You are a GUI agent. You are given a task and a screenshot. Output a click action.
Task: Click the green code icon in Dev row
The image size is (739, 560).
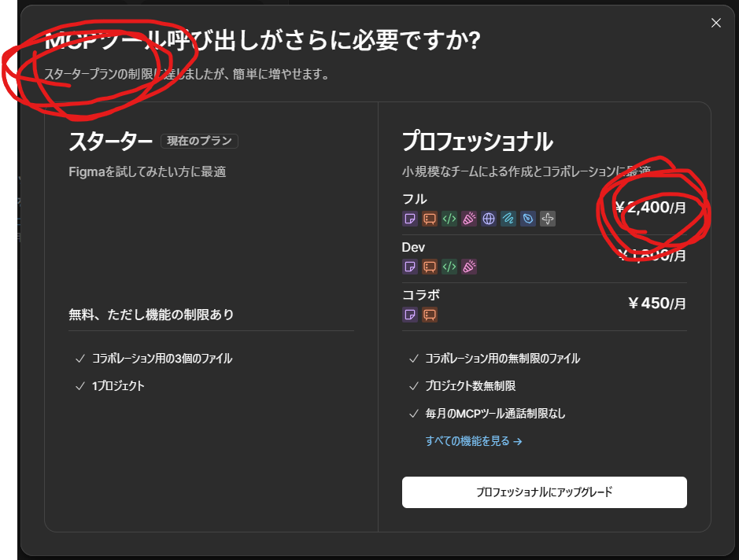tap(449, 267)
